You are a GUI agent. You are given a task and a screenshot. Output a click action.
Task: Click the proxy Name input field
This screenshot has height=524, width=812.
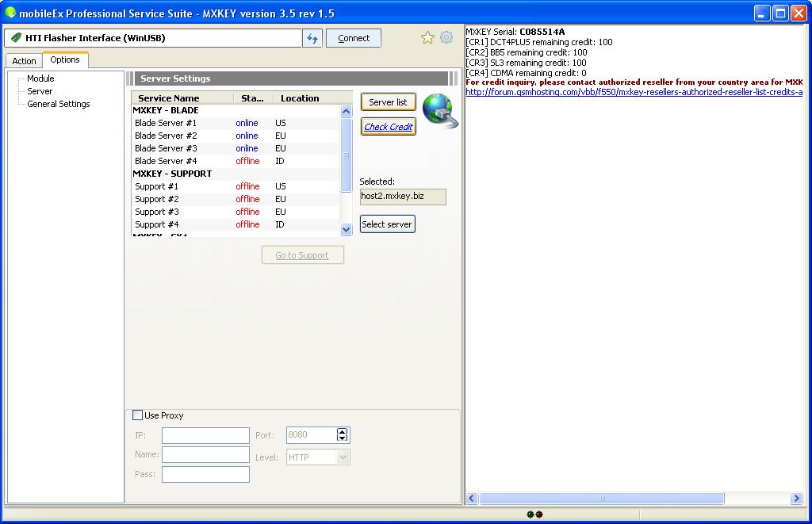205,454
